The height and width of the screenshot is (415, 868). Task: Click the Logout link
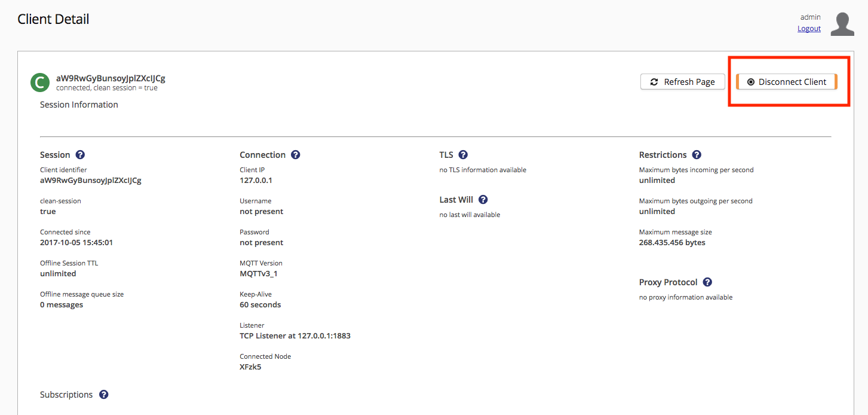point(809,29)
